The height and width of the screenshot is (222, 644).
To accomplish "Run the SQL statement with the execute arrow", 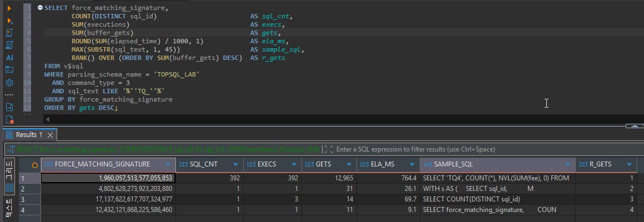I will [9, 8].
